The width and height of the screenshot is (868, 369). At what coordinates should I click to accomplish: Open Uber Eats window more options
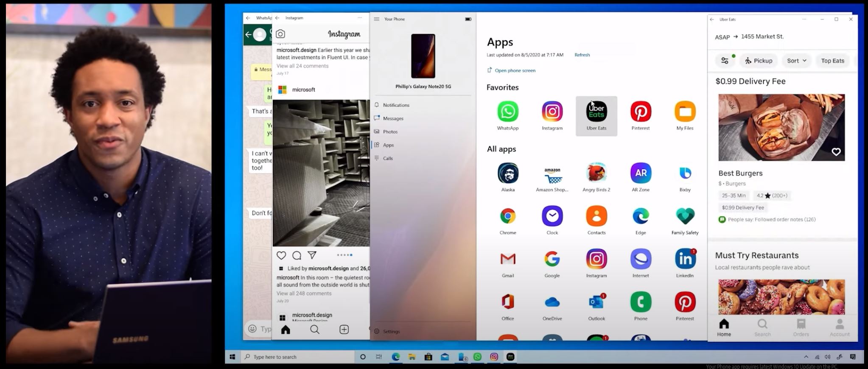pyautogui.click(x=804, y=19)
